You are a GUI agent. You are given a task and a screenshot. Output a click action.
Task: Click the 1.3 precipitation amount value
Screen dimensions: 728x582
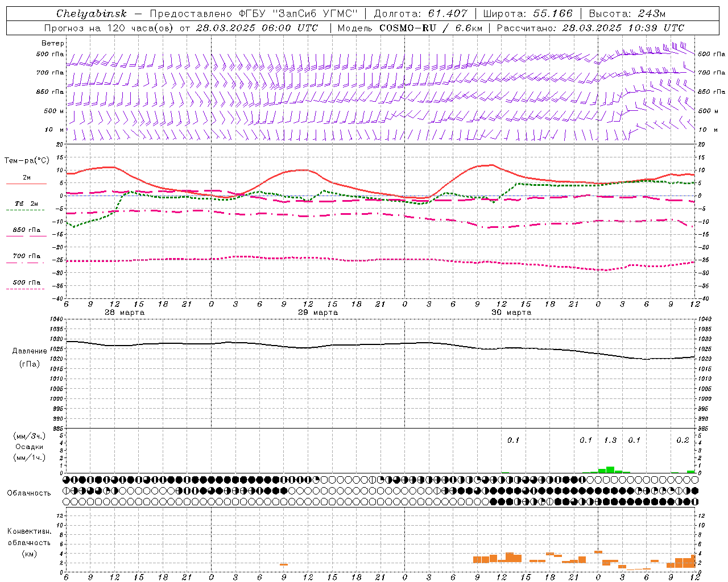tap(610, 440)
